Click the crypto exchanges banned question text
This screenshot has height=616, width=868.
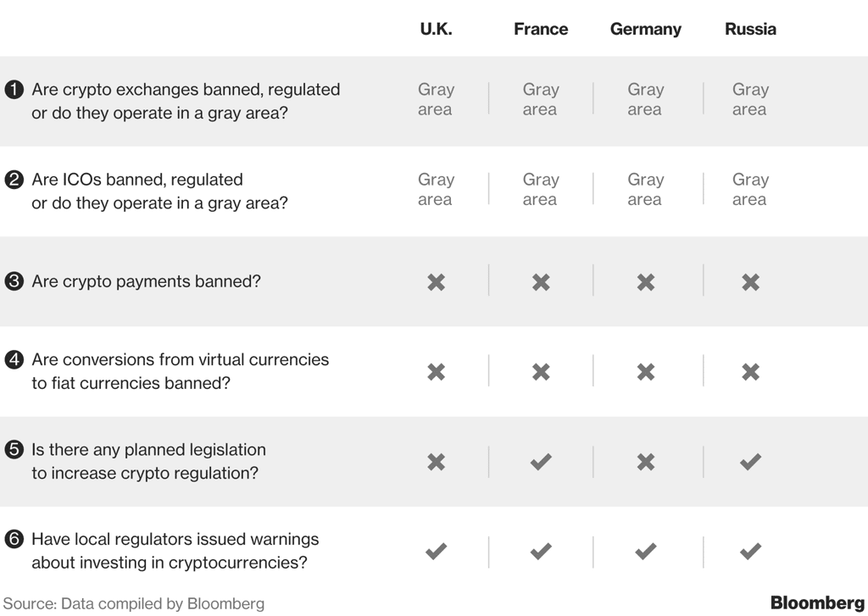coord(186,102)
